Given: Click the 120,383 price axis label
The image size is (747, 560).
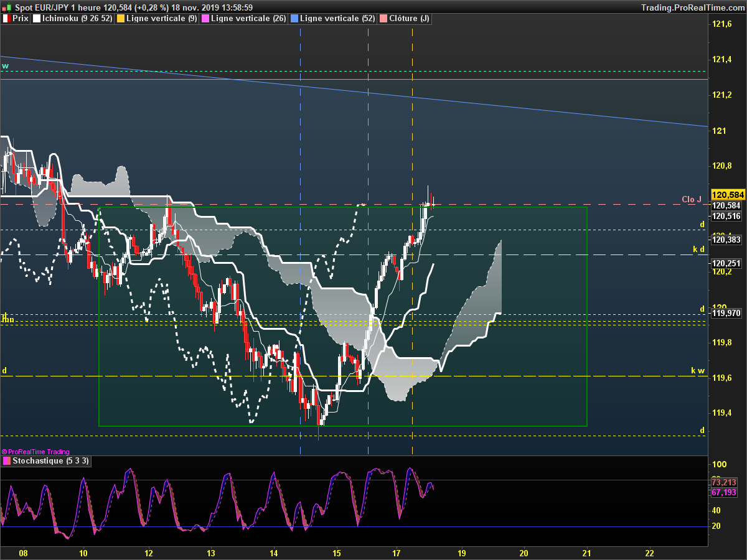Looking at the screenshot, I should 726,240.
